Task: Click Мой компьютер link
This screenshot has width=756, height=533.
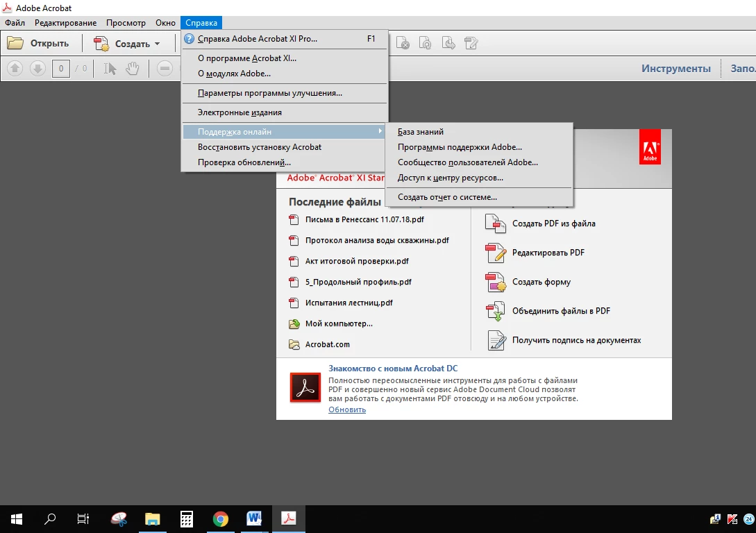Action: coord(339,324)
